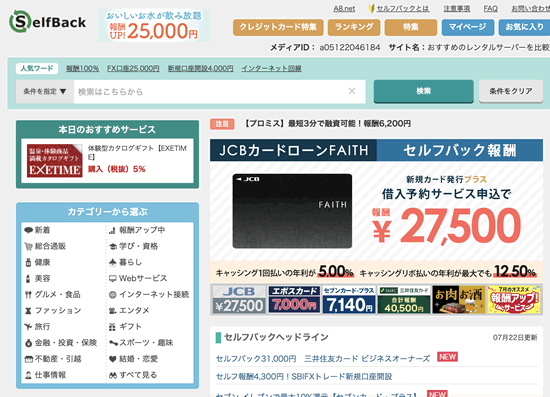Click the セルフバックとは link
Image resolution: width=550 pixels, height=397 pixels.
pyautogui.click(x=403, y=8)
